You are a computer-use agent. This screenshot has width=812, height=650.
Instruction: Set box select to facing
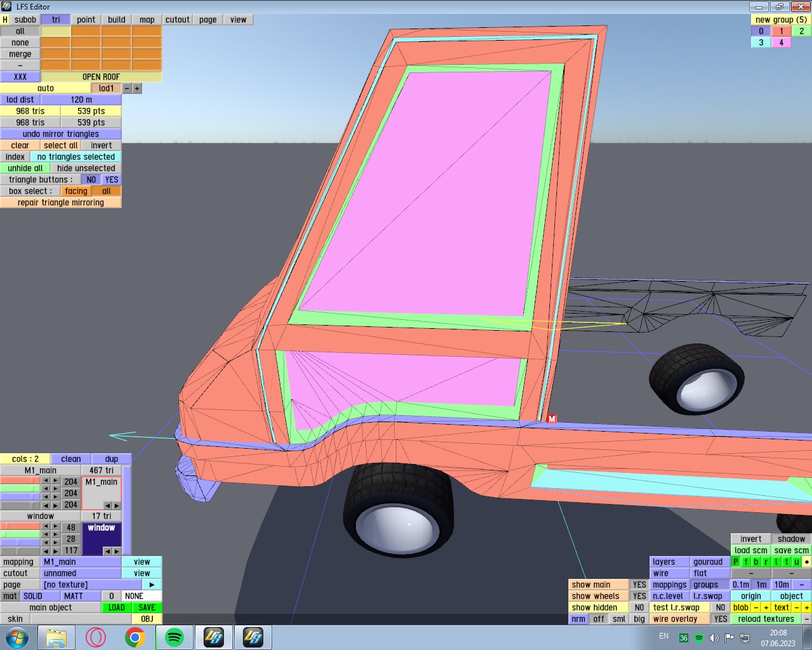(x=76, y=191)
